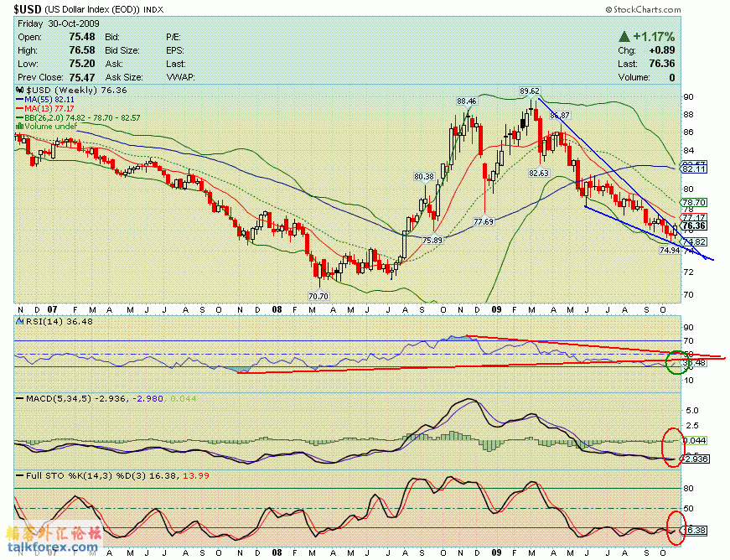Screen dimensions: 730x560
Task: Select the $USD ticker title
Action: pyautogui.click(x=28, y=9)
